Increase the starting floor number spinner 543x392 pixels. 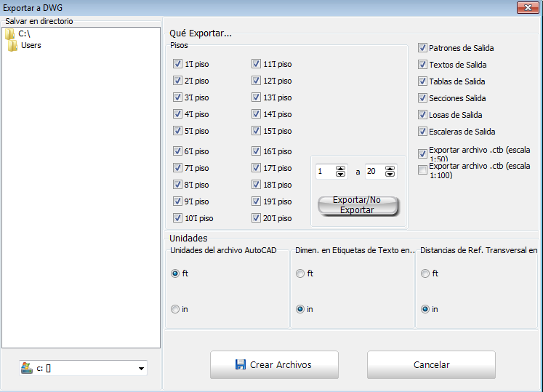341,169
